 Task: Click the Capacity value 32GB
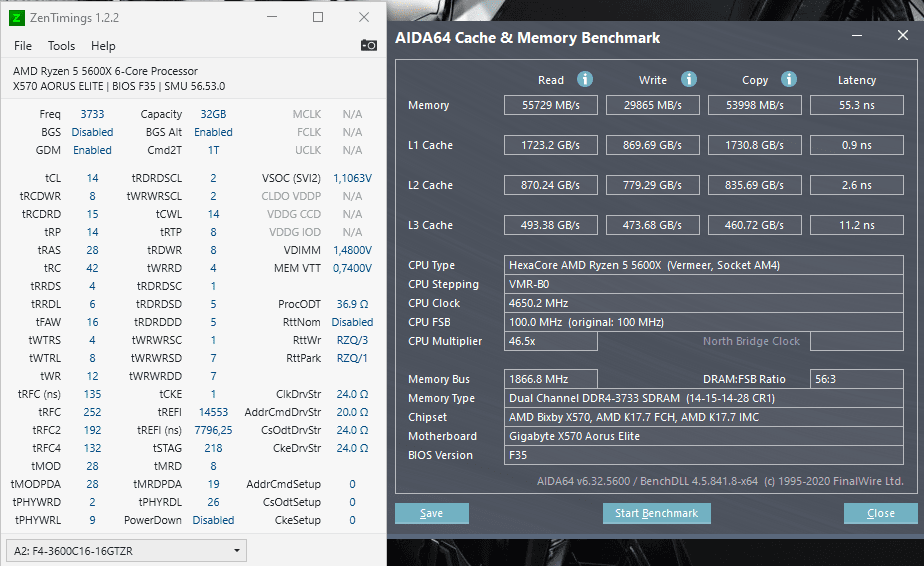click(x=213, y=114)
